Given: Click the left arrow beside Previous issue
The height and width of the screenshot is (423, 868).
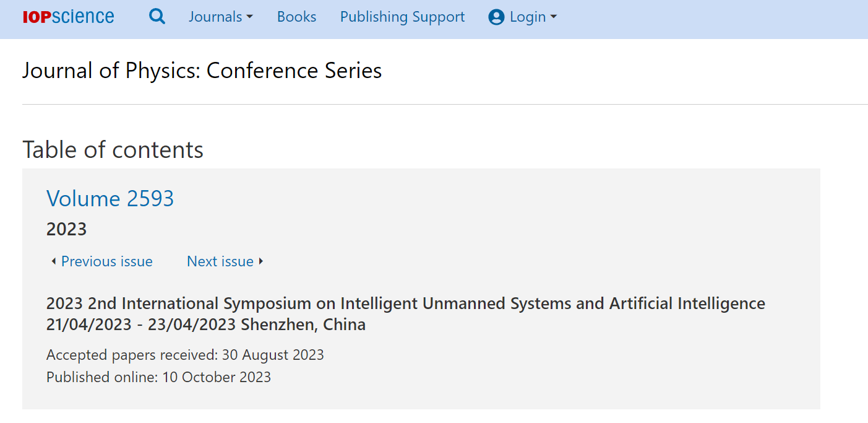Looking at the screenshot, I should [53, 261].
